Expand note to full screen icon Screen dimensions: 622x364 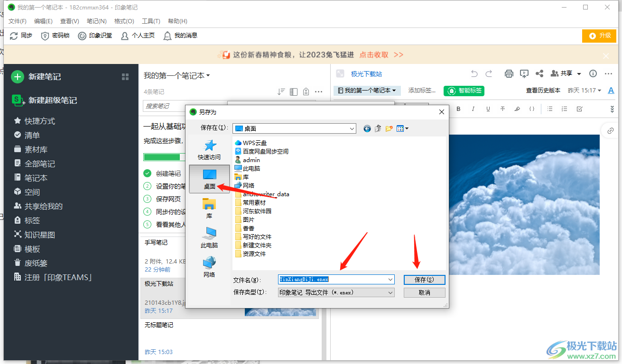[340, 73]
